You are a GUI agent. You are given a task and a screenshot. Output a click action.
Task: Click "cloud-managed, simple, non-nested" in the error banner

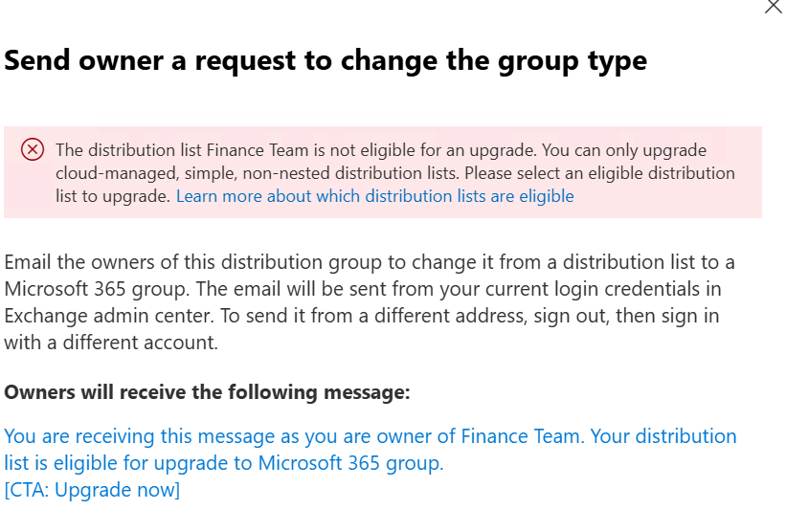tap(174, 173)
